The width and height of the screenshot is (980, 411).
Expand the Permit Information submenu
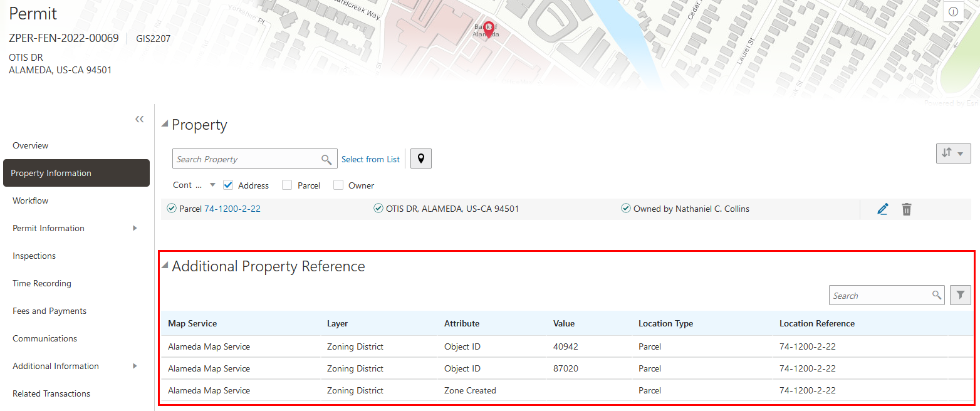[x=135, y=228]
